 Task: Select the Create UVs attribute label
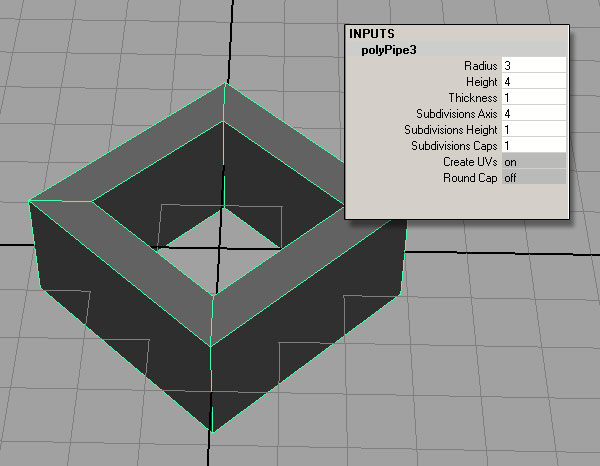470,162
